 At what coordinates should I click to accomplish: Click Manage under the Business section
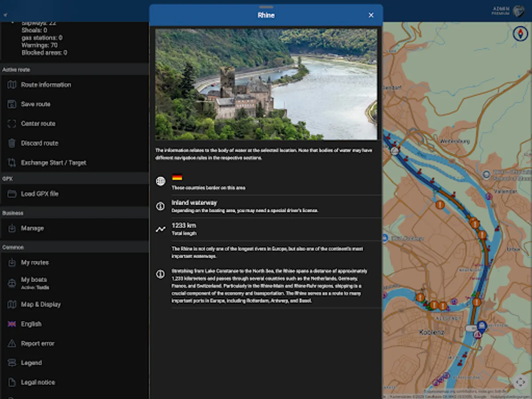coord(12,228)
